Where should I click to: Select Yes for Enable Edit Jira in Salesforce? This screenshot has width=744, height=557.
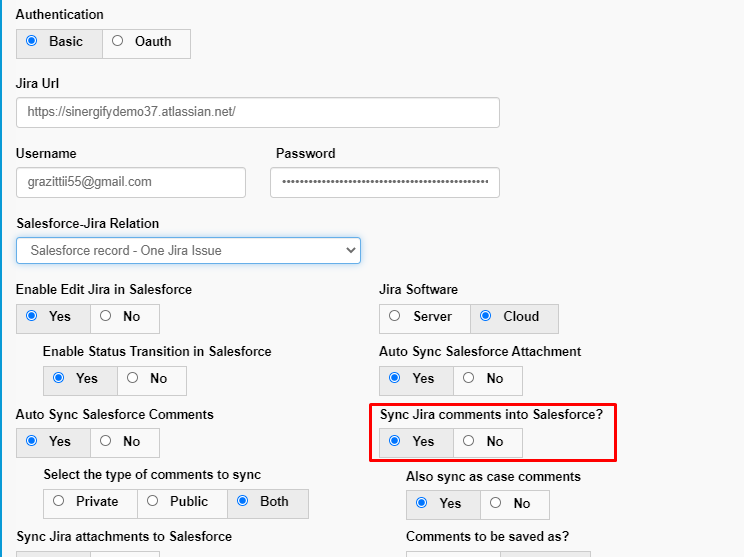coord(32,316)
